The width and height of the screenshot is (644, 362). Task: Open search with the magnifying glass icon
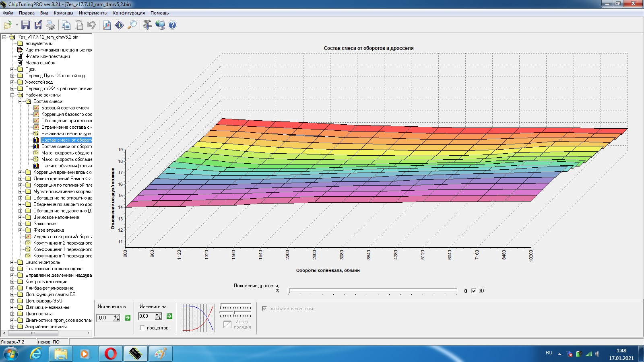pos(132,25)
